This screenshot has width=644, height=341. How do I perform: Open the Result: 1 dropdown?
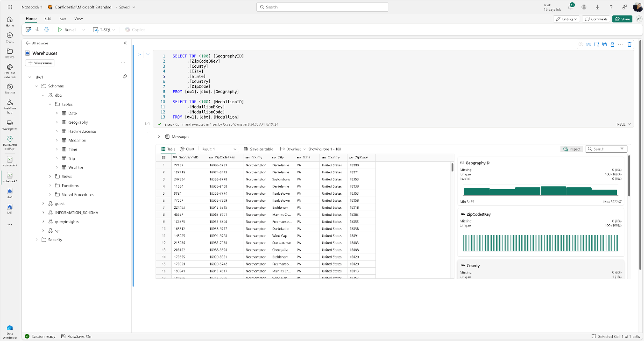click(219, 149)
